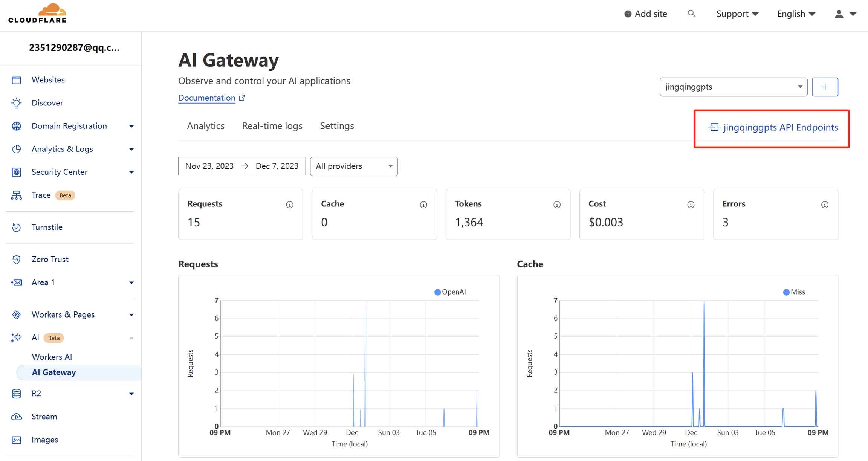Viewport: 868px width, 461px height.
Task: Click the Requests card info icon
Action: coord(289,205)
